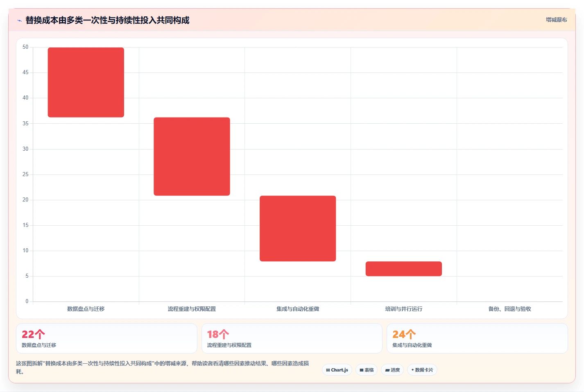Screen dimensions: 584x392
Task: Click the y-axis value 50
Action: point(25,47)
